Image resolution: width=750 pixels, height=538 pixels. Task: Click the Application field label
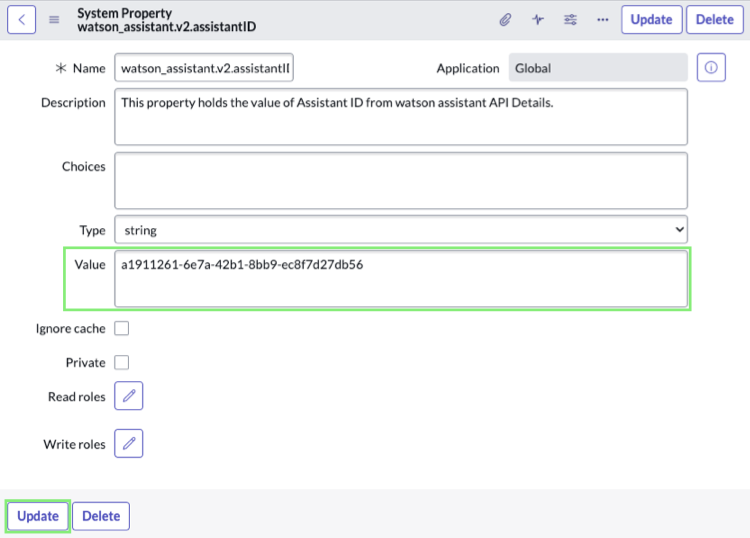pyautogui.click(x=467, y=68)
